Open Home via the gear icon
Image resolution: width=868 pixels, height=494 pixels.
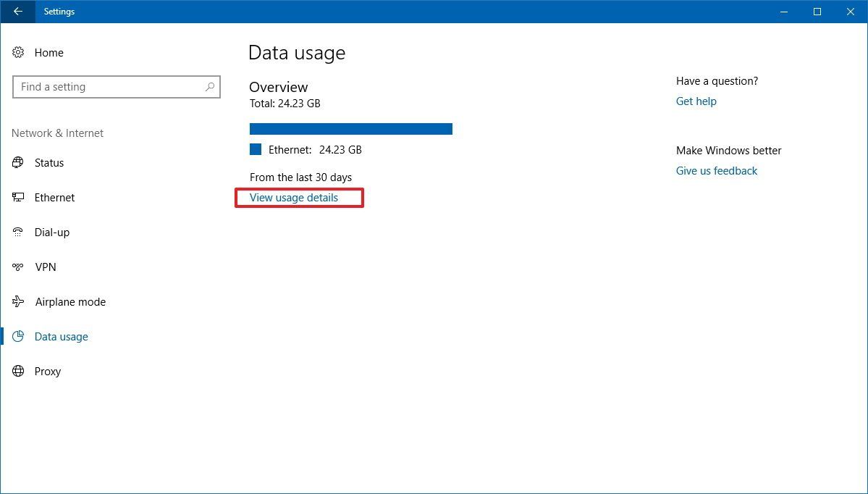tap(18, 52)
